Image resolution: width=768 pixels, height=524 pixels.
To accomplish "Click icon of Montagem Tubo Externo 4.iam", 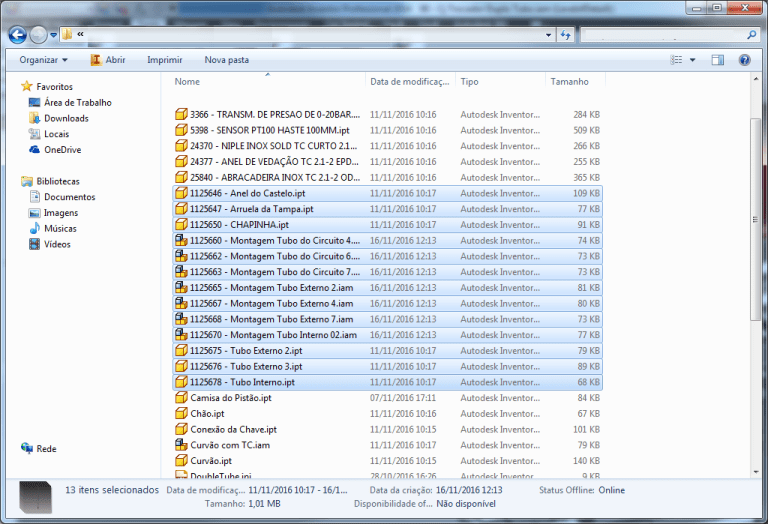I will click(x=181, y=303).
